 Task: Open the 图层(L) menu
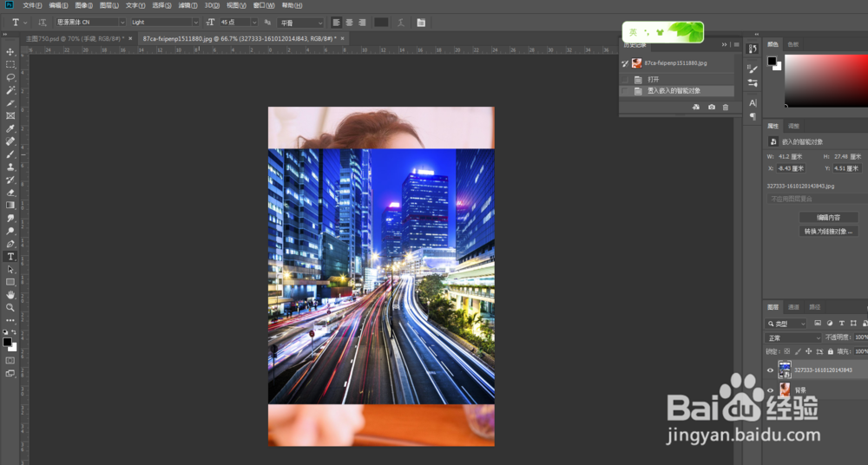pos(109,5)
